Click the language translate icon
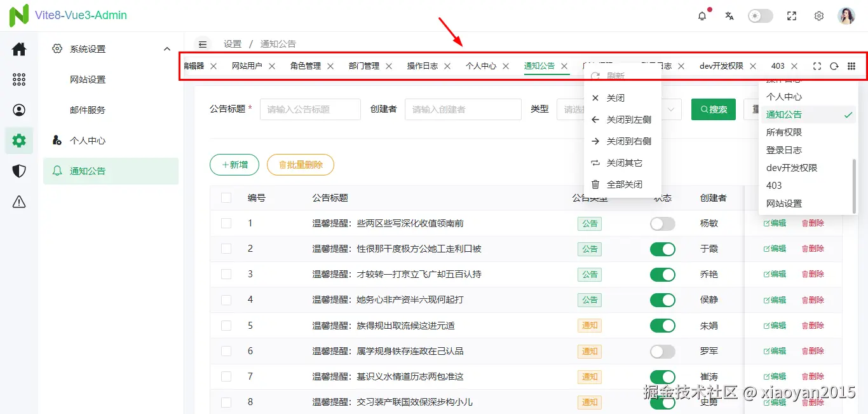868x414 pixels. click(x=729, y=16)
